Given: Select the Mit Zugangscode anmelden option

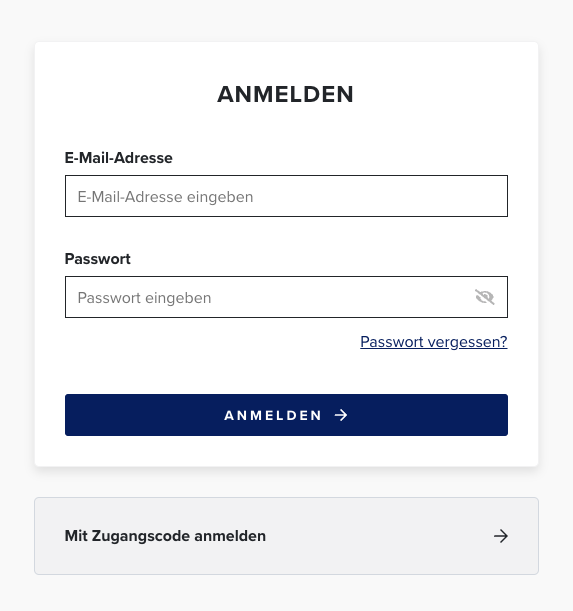Looking at the screenshot, I should point(286,536).
